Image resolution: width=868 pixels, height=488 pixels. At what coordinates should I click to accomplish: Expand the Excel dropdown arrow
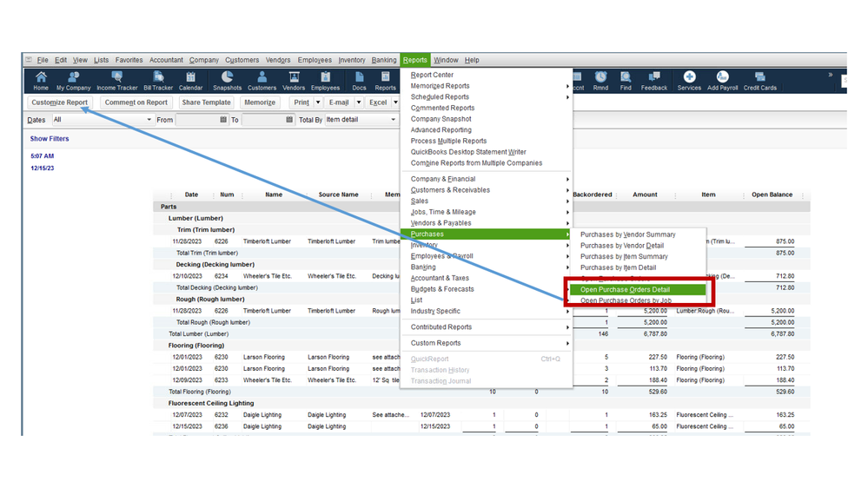coord(395,102)
